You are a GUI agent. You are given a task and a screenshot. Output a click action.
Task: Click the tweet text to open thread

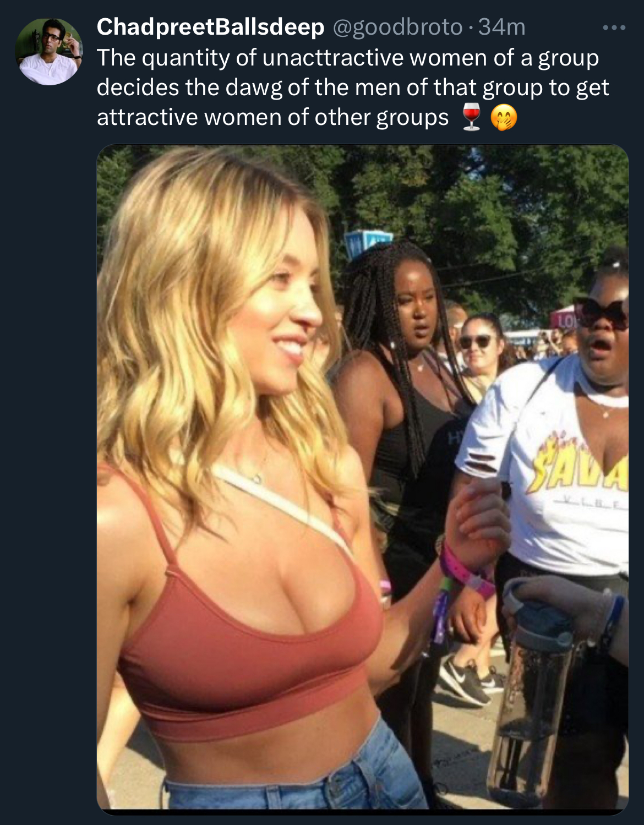point(353,88)
